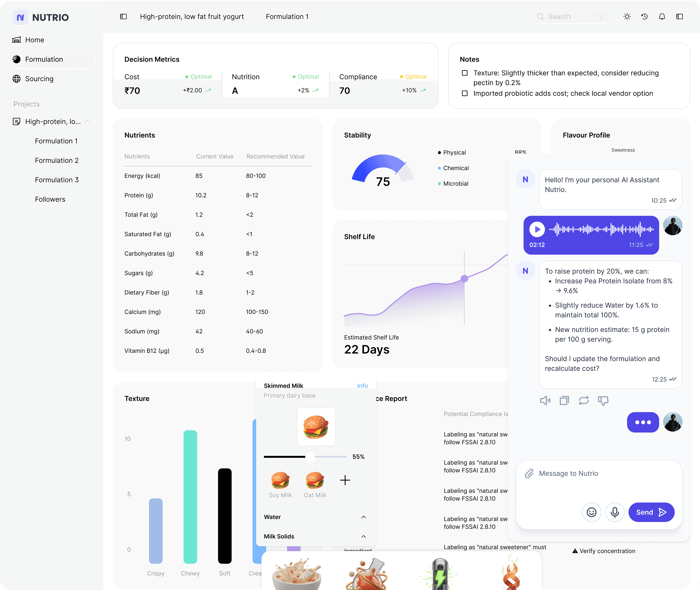The height and width of the screenshot is (590, 700).
Task: Check the imported probiotic note checkbox
Action: (465, 93)
